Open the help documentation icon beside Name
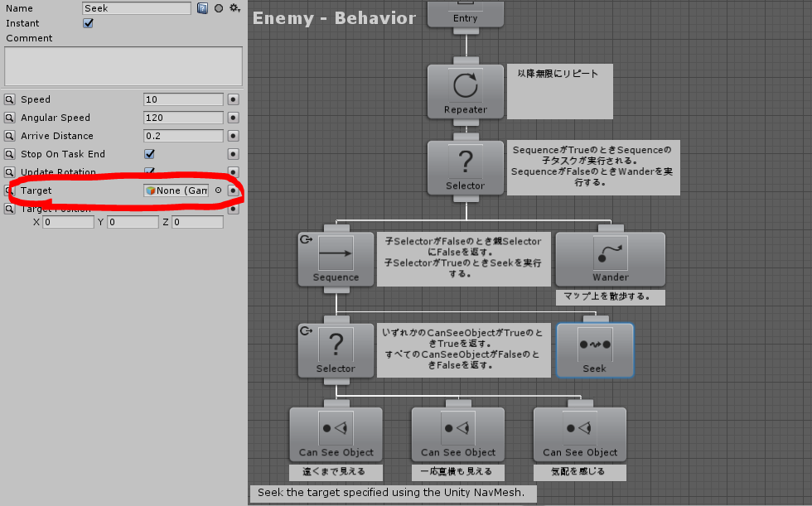The height and width of the screenshot is (506, 812). click(x=202, y=8)
